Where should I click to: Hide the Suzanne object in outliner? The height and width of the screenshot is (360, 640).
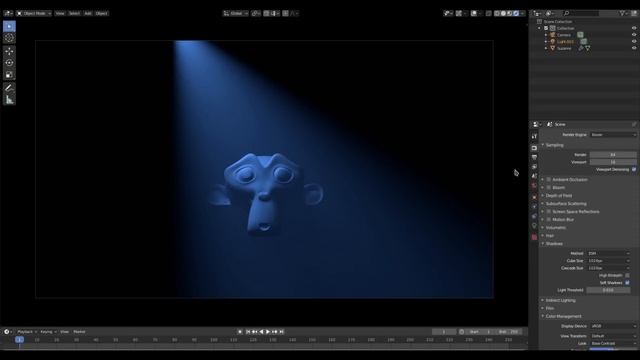[x=634, y=48]
